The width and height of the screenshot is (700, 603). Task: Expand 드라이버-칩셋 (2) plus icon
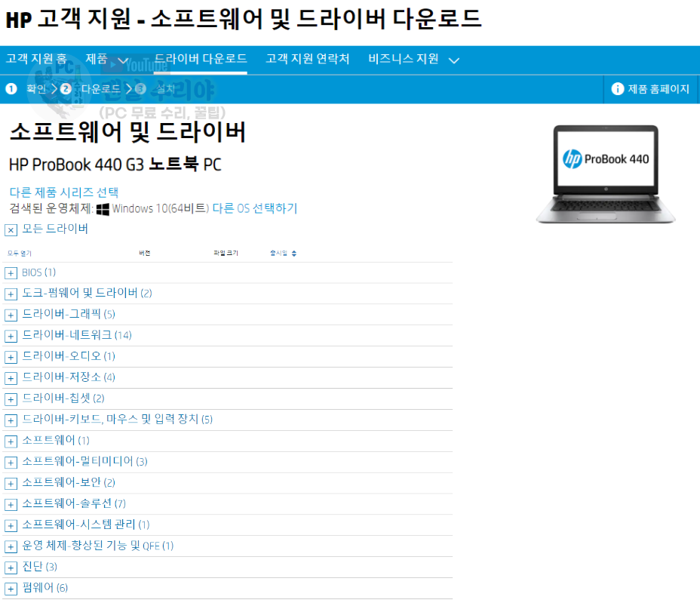click(x=11, y=399)
